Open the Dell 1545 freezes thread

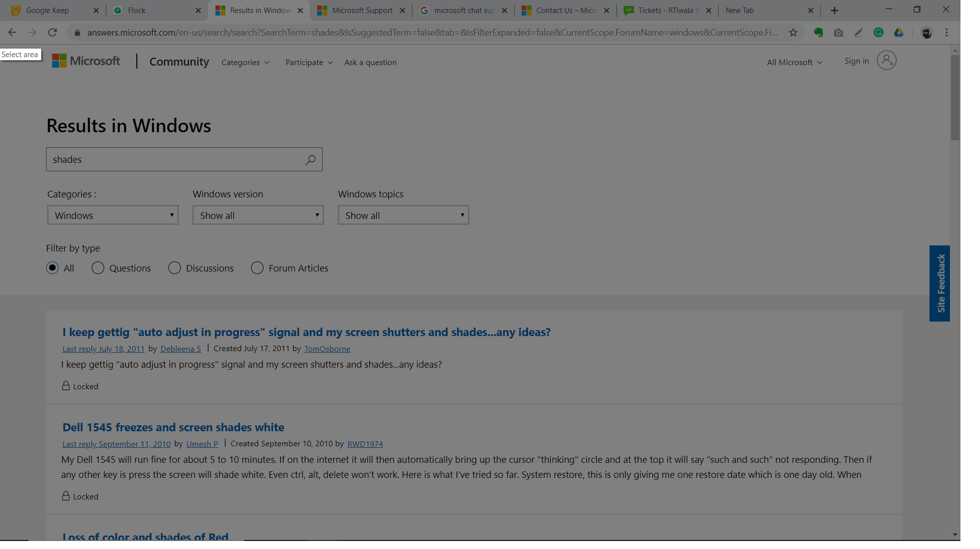[173, 427]
